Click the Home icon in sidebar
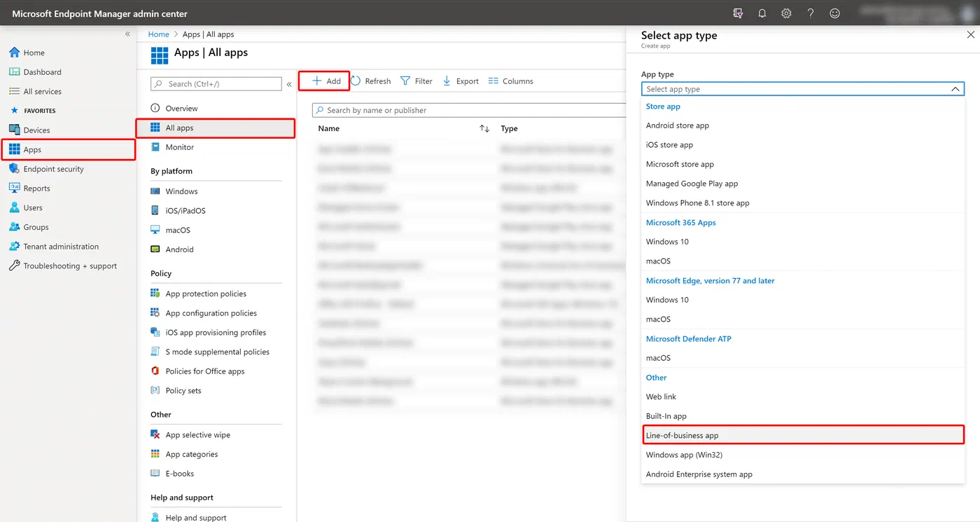 point(15,53)
